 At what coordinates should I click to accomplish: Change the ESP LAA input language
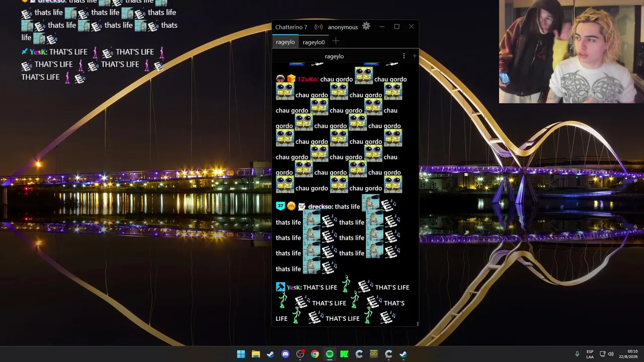click(x=590, y=354)
